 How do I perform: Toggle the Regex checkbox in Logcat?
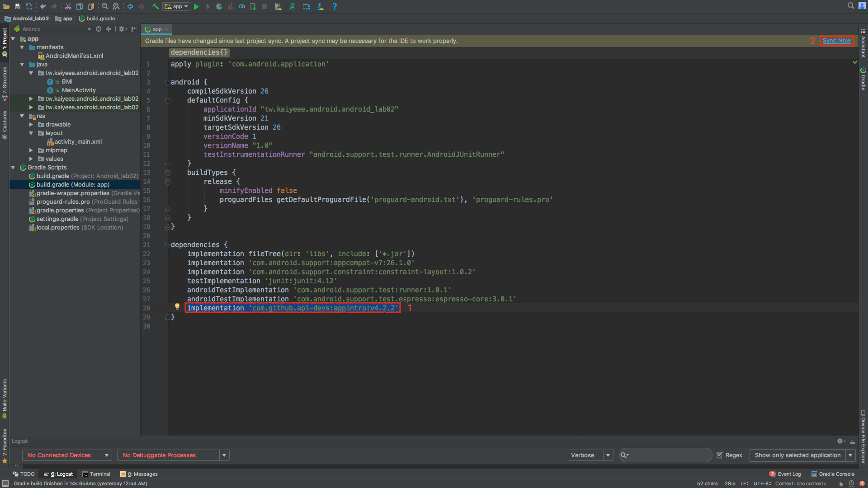click(720, 455)
